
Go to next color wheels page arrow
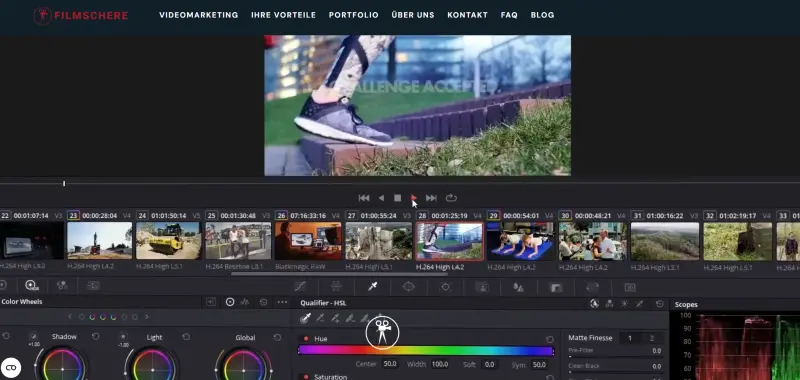pyautogui.click(x=146, y=317)
